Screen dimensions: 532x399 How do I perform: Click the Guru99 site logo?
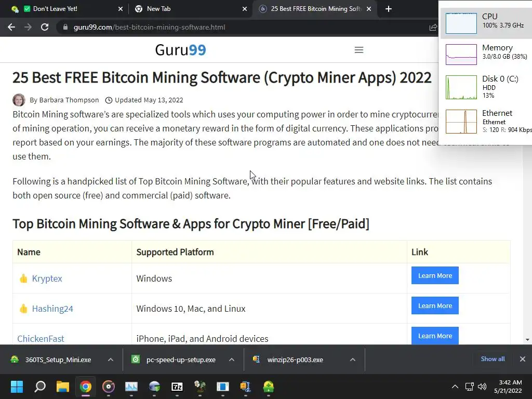click(180, 50)
